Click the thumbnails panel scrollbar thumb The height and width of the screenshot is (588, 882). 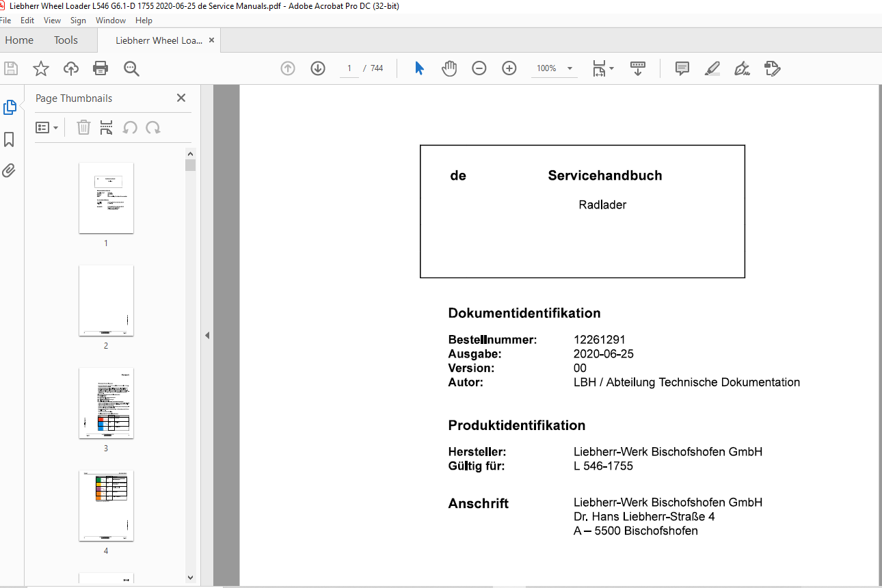pyautogui.click(x=191, y=165)
